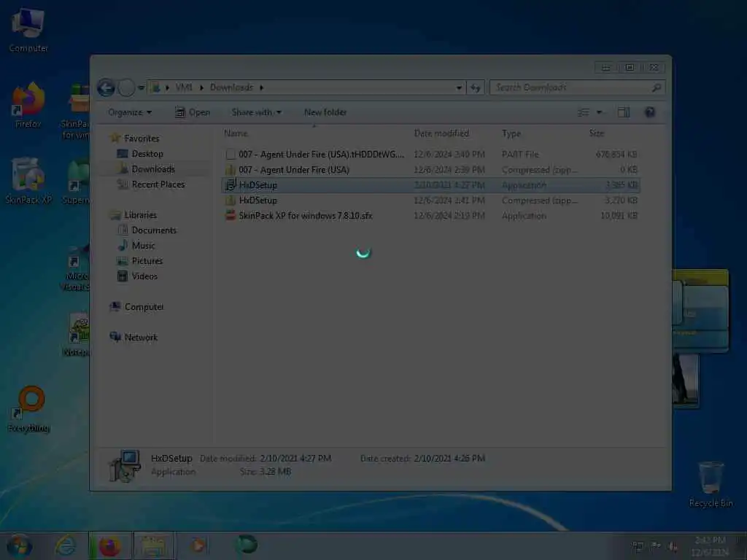Open the Share with menu

(256, 112)
